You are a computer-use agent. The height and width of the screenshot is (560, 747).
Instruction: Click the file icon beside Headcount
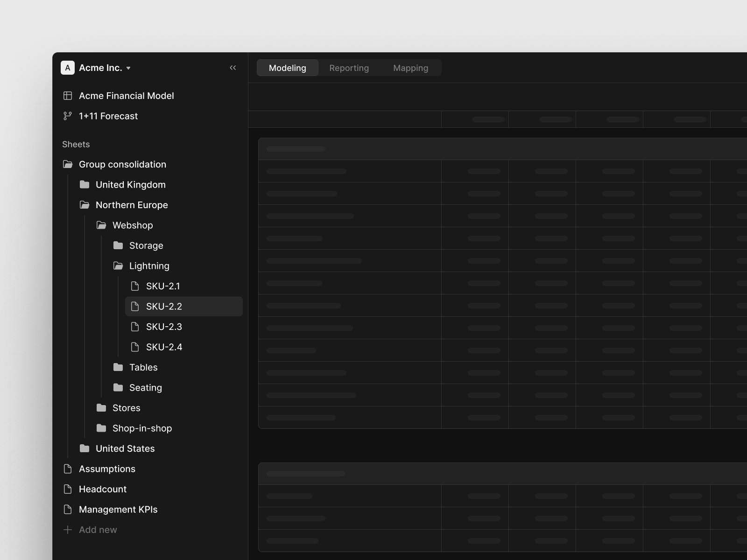pos(68,489)
